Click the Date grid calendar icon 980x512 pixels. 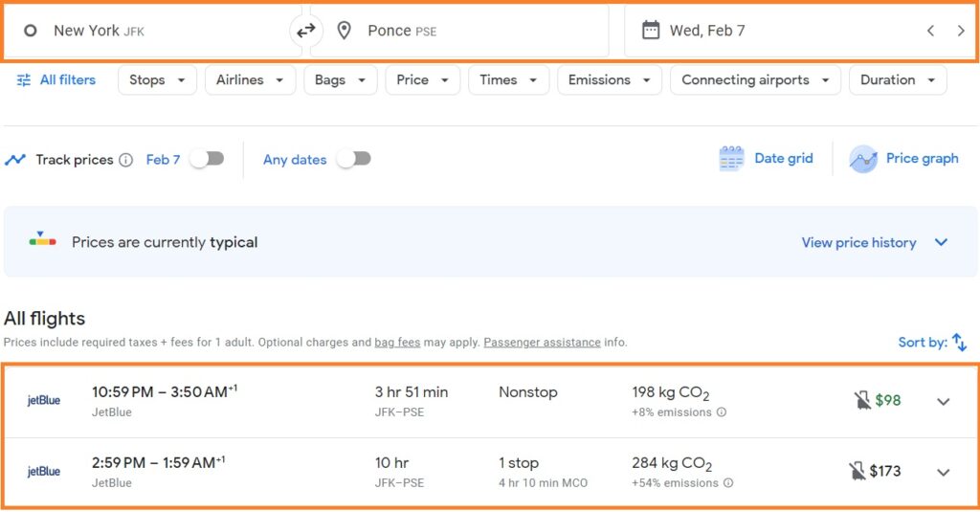click(731, 159)
